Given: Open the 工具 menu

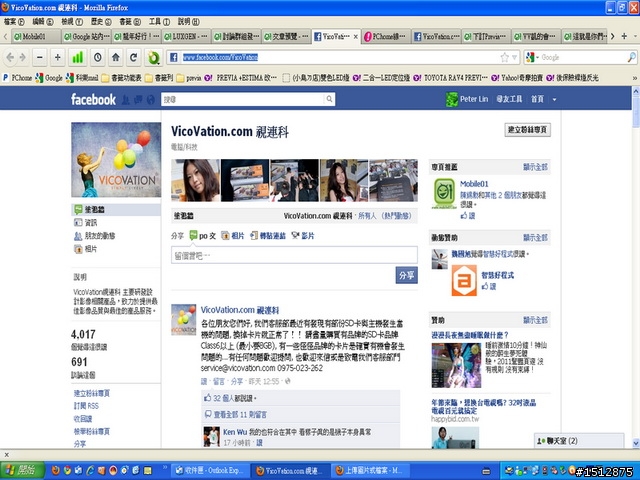Looking at the screenshot, I should (x=159, y=22).
